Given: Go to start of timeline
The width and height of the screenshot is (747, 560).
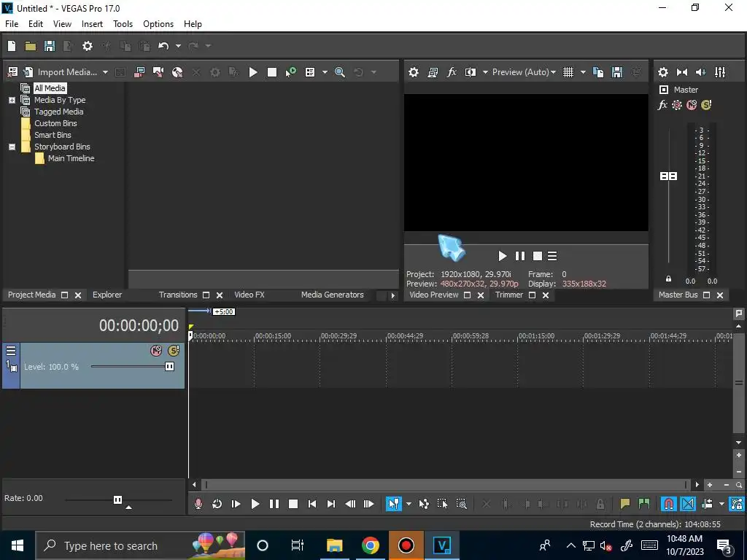Looking at the screenshot, I should pyautogui.click(x=312, y=504).
